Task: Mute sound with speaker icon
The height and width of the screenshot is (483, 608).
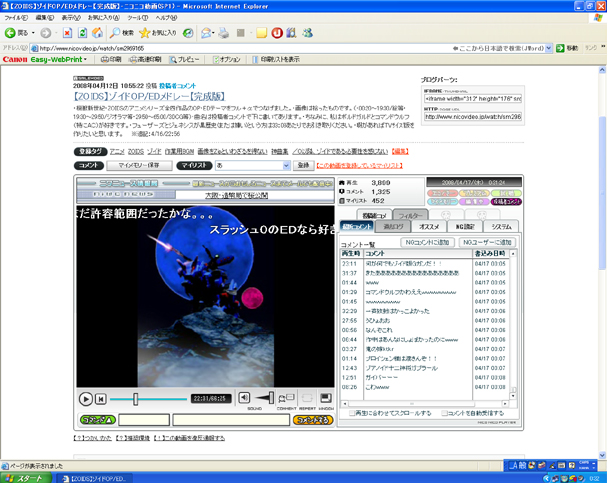Action: point(244,398)
